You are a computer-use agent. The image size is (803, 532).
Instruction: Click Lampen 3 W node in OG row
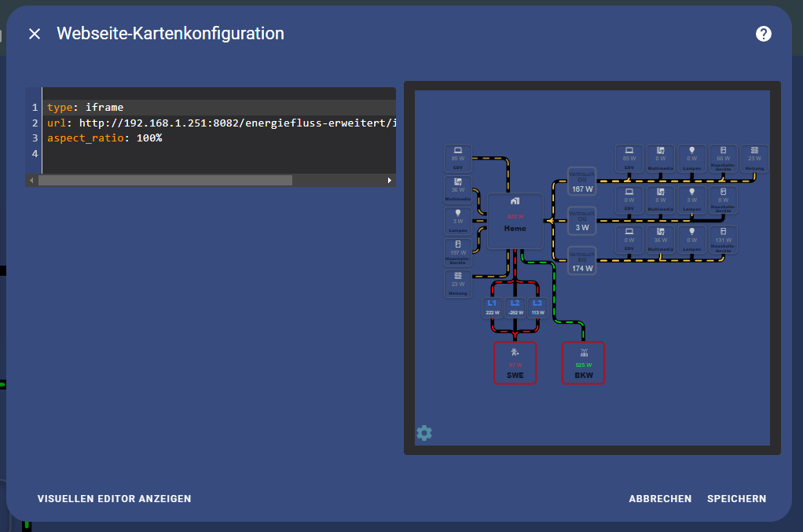tap(692, 200)
